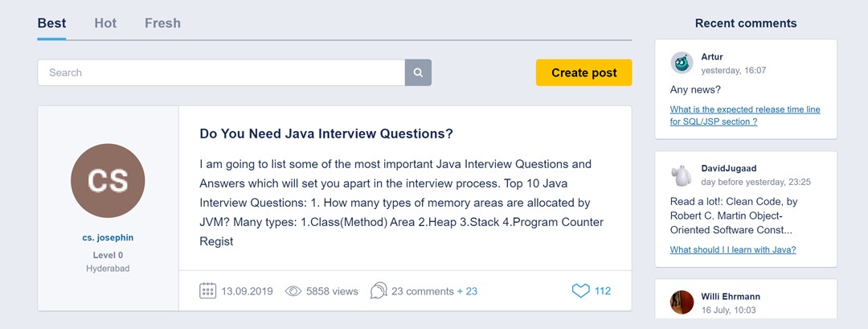Screen dimensions: 868x329
Task: Click the '23 comments' text
Action: [x=423, y=291]
